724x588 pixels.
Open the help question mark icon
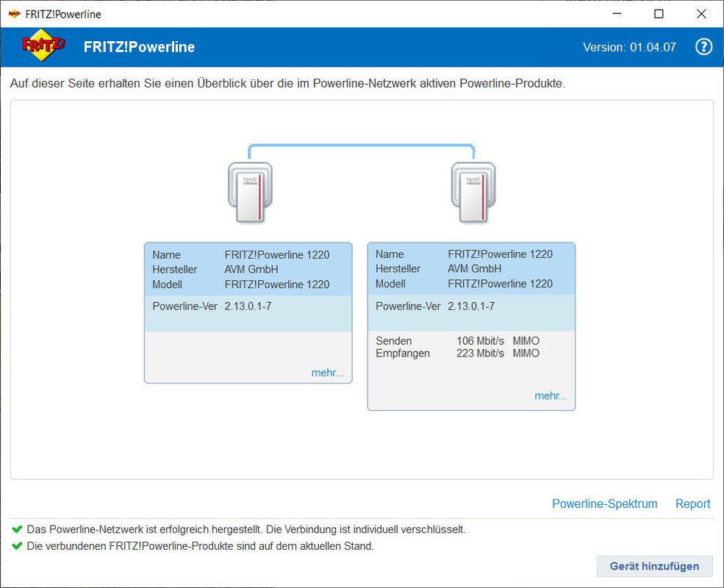(x=703, y=46)
